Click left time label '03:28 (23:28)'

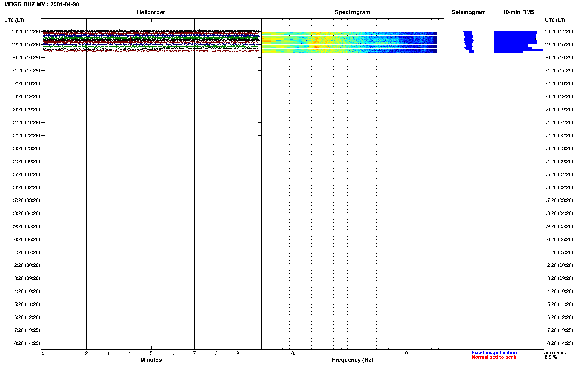pyautogui.click(x=26, y=148)
